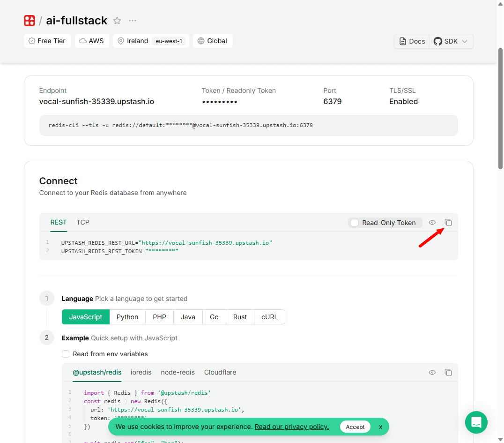Screen dimensions: 504x443
Task: Accept the cookies notice
Action: (355, 427)
